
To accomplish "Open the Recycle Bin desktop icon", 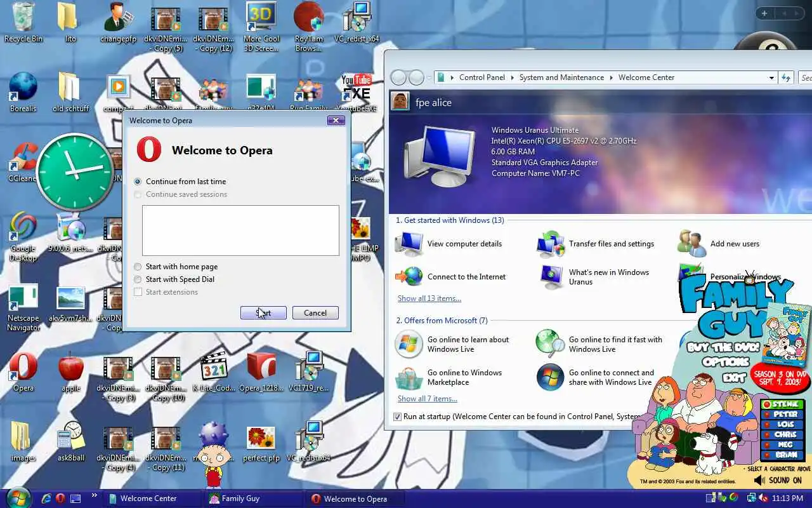I will pos(23,23).
